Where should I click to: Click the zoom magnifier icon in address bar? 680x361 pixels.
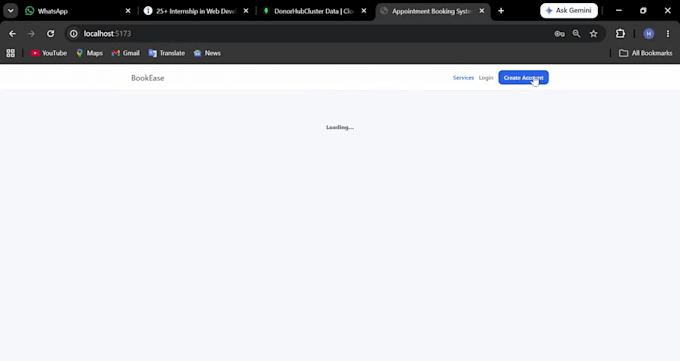[x=576, y=33]
